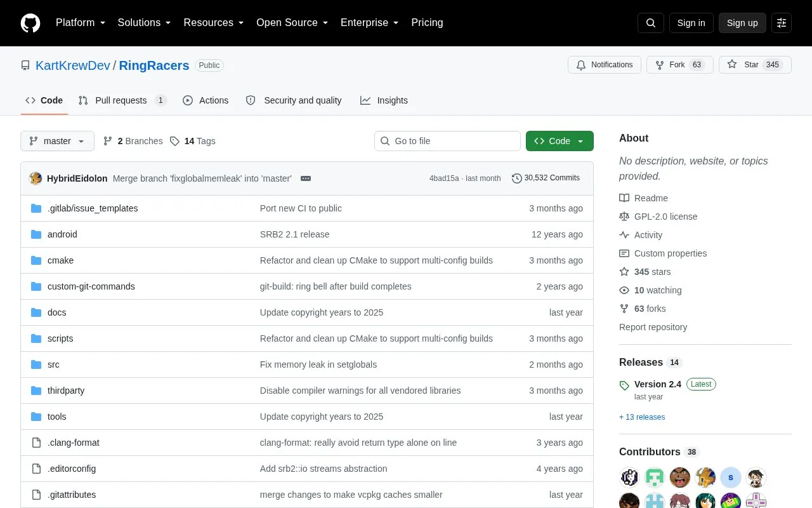Expand the Platform menu in header
Screen dimensions: 812x508
point(81,23)
